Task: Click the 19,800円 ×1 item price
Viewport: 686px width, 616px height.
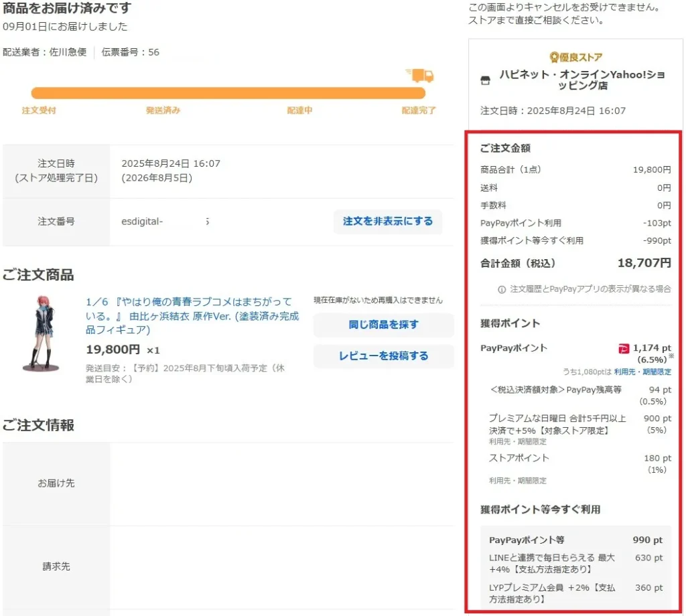Action: pyautogui.click(x=123, y=350)
